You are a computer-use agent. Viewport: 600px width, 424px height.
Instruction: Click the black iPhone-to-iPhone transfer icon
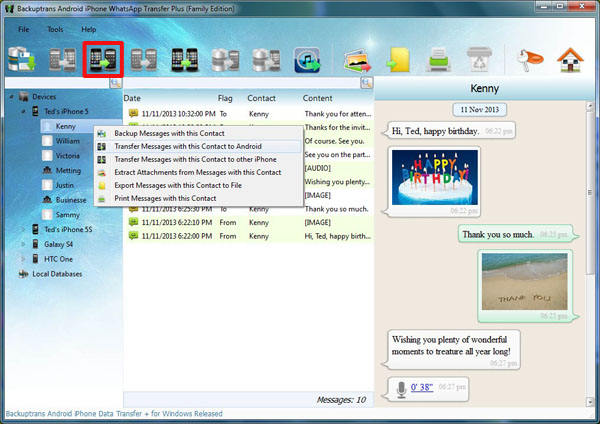(184, 60)
